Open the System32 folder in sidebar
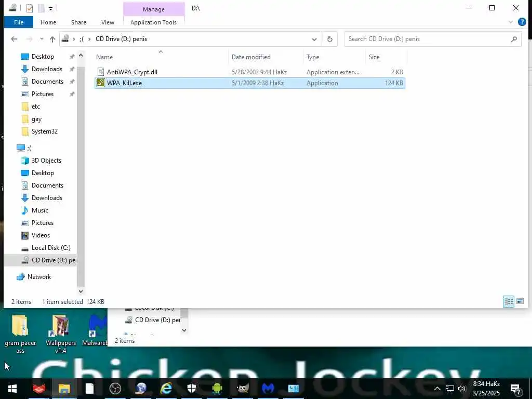 point(45,131)
